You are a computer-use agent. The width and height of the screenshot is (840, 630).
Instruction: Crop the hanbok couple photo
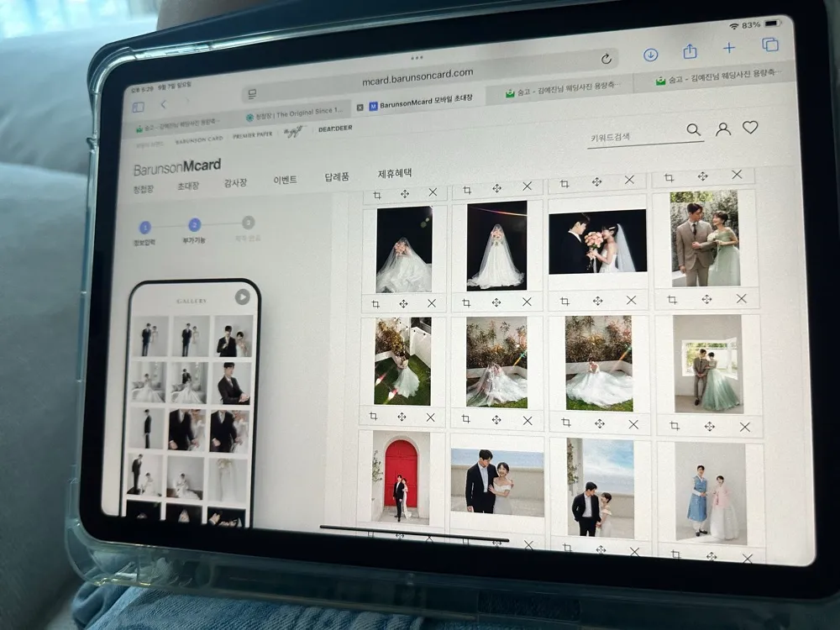676,554
